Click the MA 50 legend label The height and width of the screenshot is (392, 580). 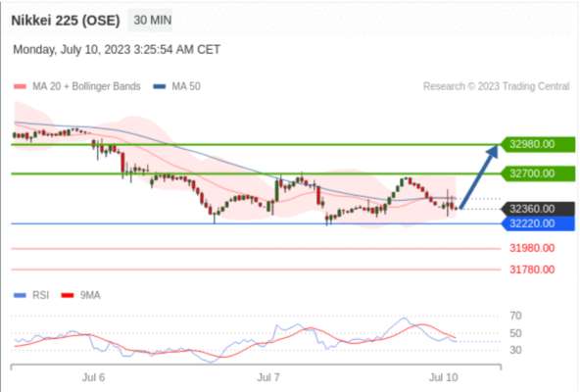coord(186,86)
